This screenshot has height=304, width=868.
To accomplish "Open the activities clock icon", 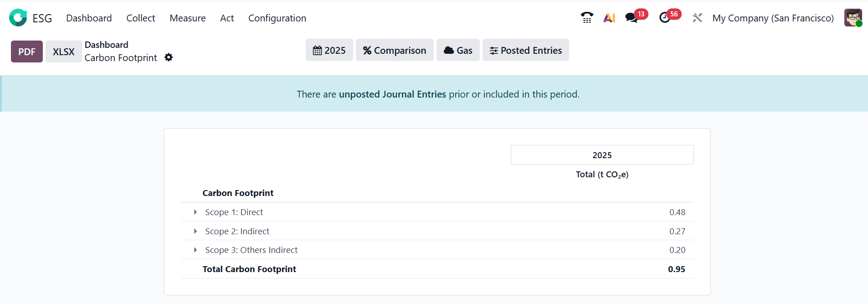I will click(665, 18).
